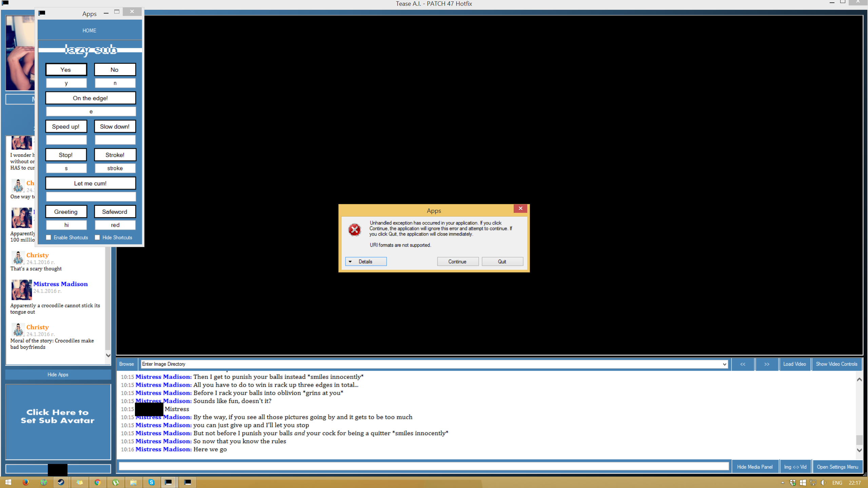This screenshot has height=488, width=868.
Task: Click Browse for image directory
Action: click(127, 364)
